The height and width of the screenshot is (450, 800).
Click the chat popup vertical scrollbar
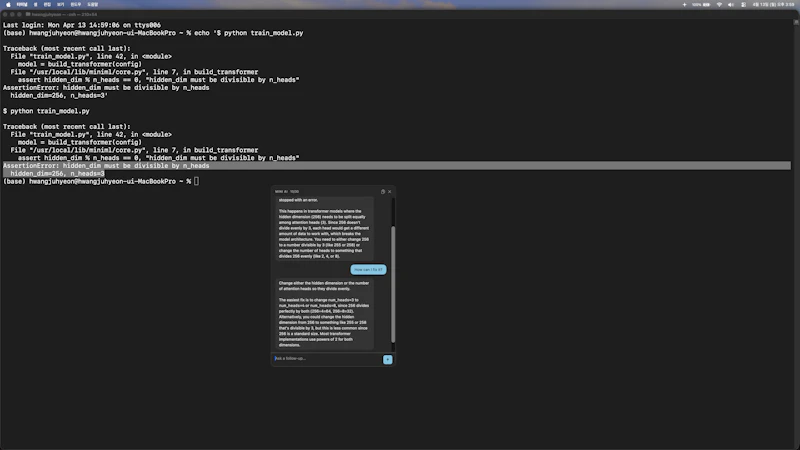[393, 284]
